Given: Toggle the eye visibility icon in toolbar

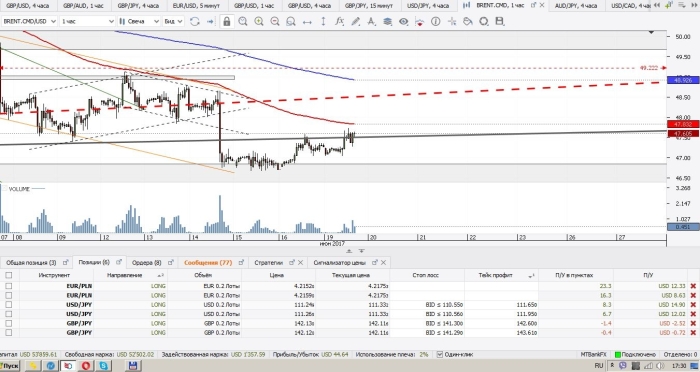Looking at the screenshot, I should tap(404, 21).
